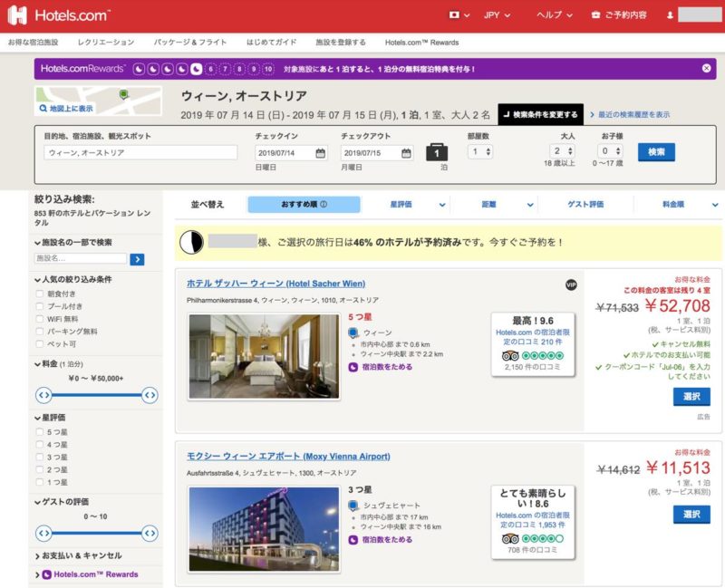Check the 4 つ星 filter
Screen dimensions: 725x588
click(40, 444)
